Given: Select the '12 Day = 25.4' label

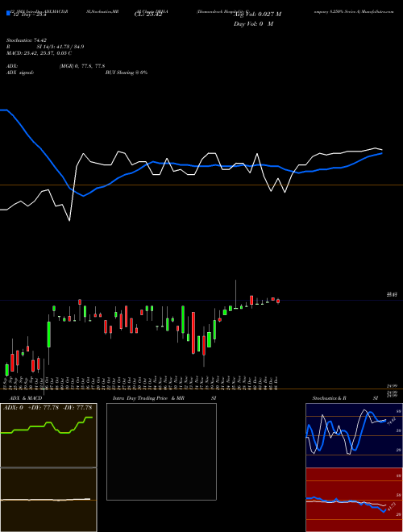Looking at the screenshot, I should [28, 15].
